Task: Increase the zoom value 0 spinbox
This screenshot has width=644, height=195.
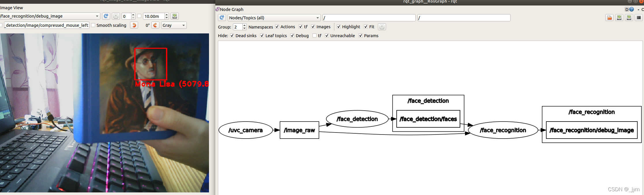Action: 133,15
